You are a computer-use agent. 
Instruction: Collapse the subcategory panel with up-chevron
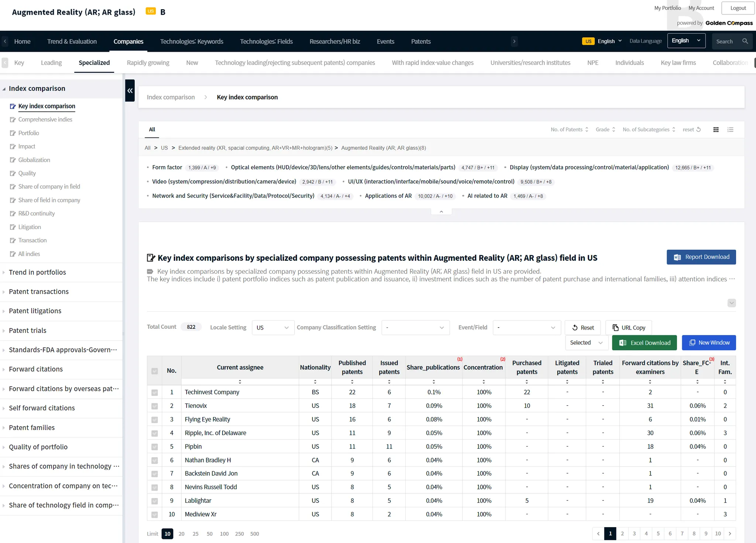441,212
